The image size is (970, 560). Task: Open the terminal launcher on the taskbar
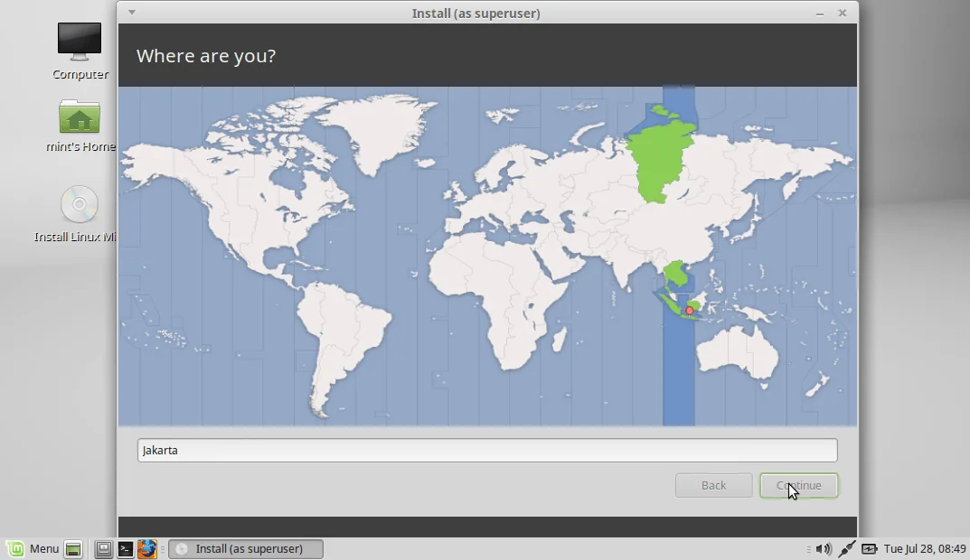(x=126, y=548)
